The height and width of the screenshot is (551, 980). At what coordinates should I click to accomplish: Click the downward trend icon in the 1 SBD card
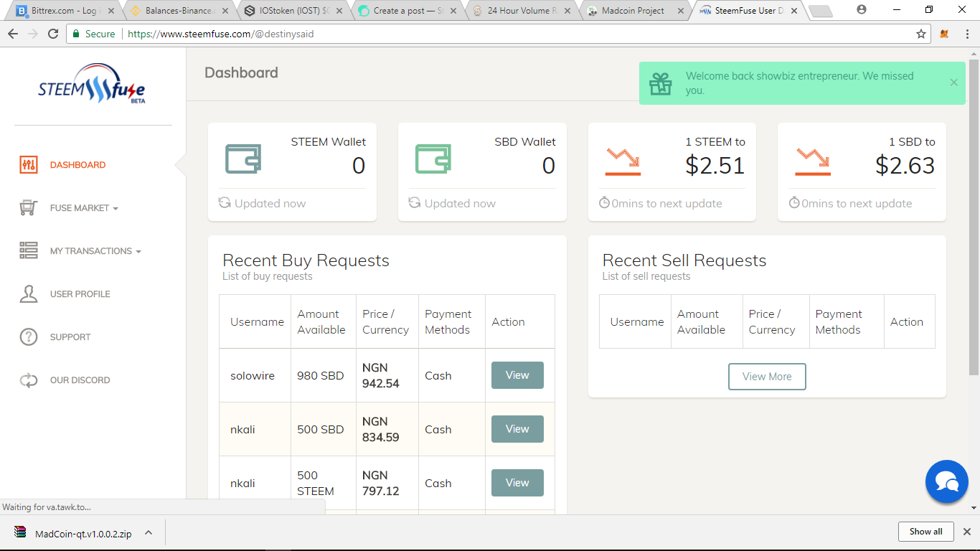[813, 161]
